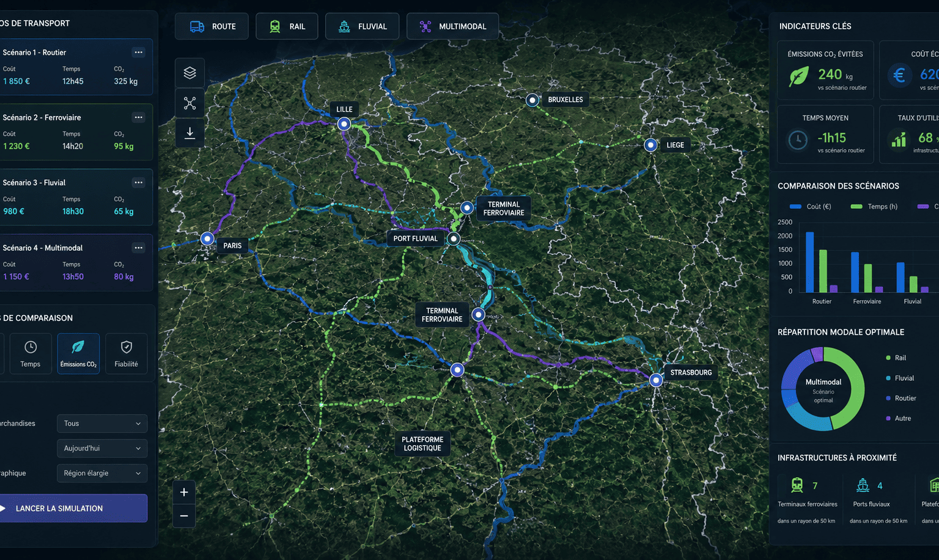Click the network nodes map tool

pyautogui.click(x=190, y=103)
